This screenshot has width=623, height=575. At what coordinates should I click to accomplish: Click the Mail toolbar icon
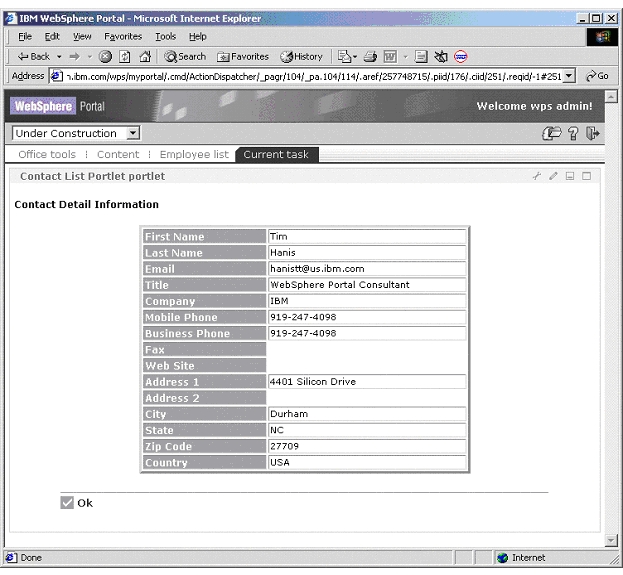point(344,57)
